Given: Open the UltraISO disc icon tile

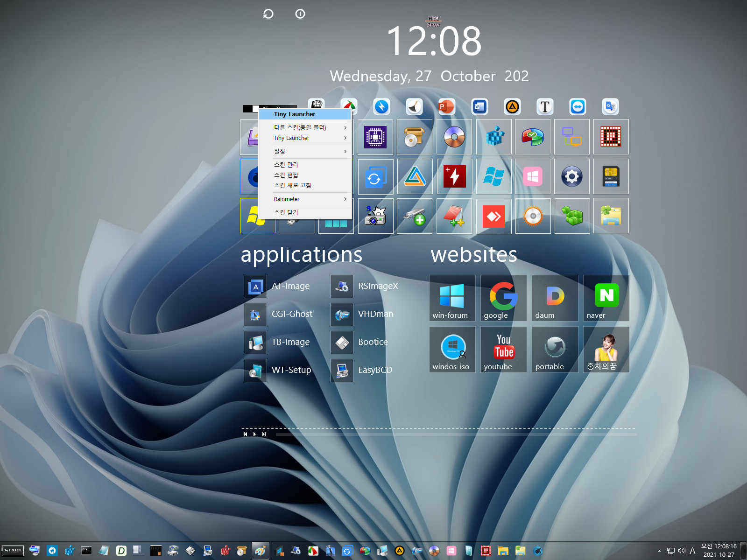Looking at the screenshot, I should (x=454, y=137).
